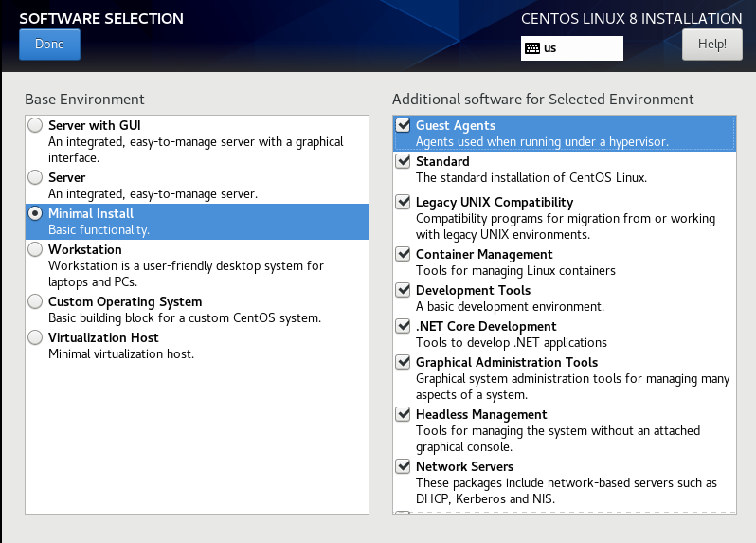Disable Graphical Administration Tools checkbox
756x543 pixels.
[404, 362]
